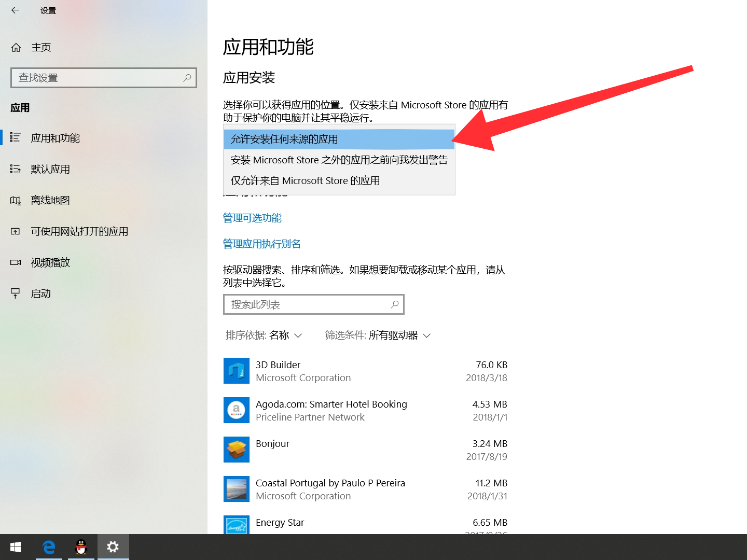Image resolution: width=747 pixels, height=560 pixels.
Task: Click the 启动 startup icon
Action: 16,293
